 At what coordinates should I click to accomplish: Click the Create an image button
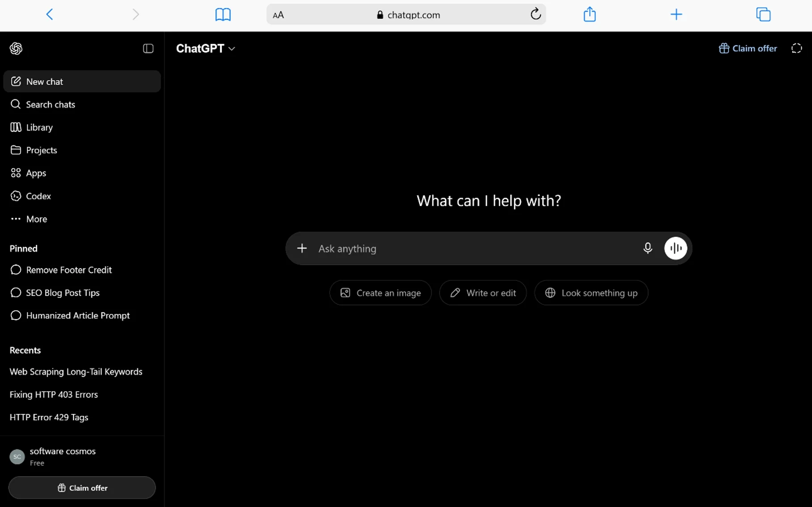point(381,293)
